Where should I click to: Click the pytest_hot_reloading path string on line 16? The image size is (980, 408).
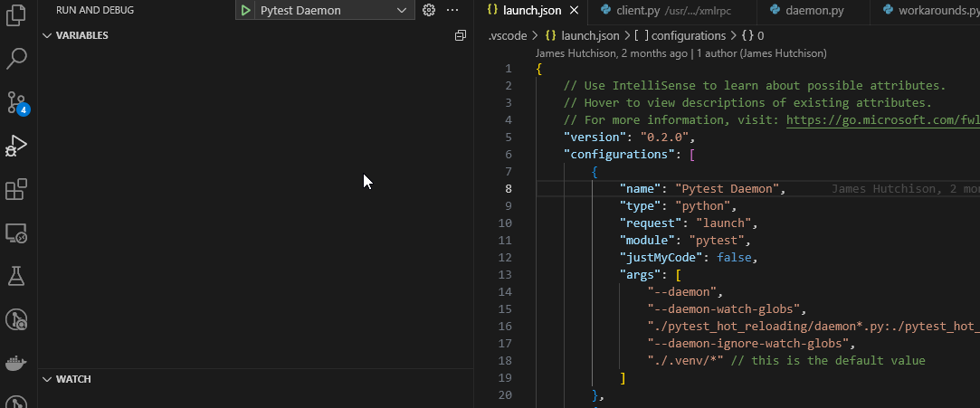tap(813, 327)
